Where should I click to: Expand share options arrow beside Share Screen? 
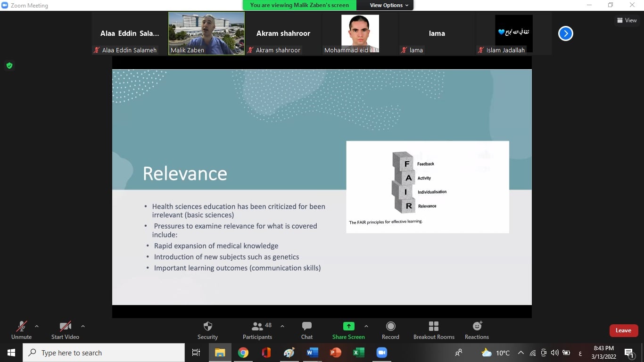[x=366, y=326]
